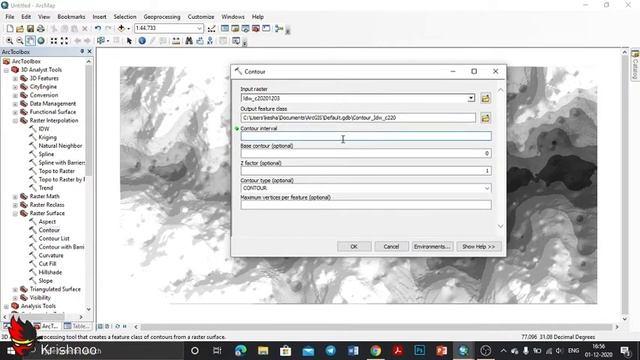Click the Create Viewer Window icon

pyautogui.click(x=236, y=41)
